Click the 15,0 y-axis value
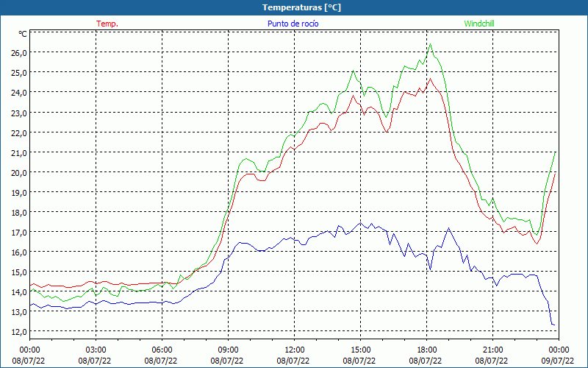Image resolution: width=588 pixels, height=368 pixels. [x=18, y=272]
